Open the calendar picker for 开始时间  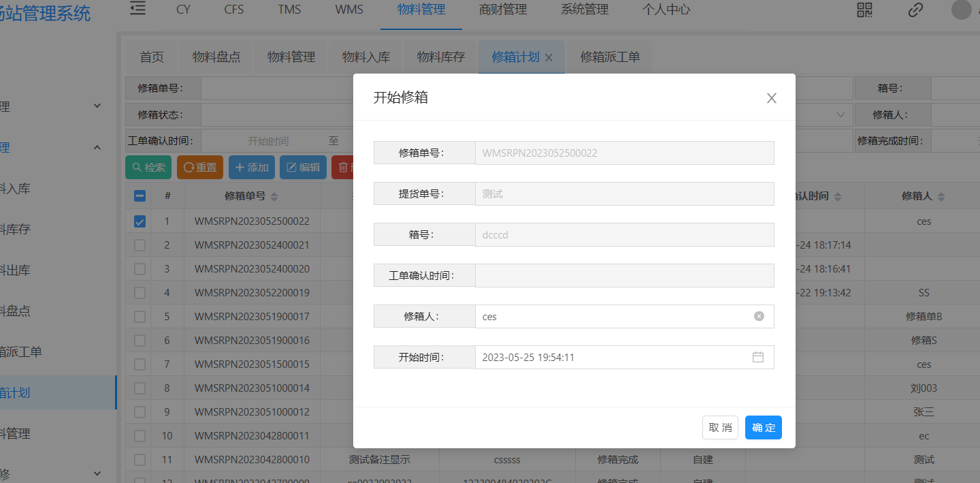[757, 357]
